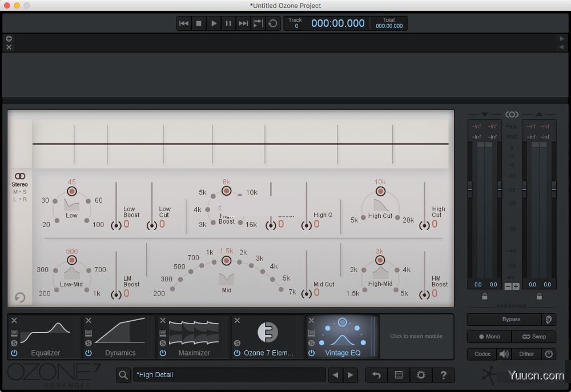Open Dynamics module preset list icon

pyautogui.click(x=89, y=333)
